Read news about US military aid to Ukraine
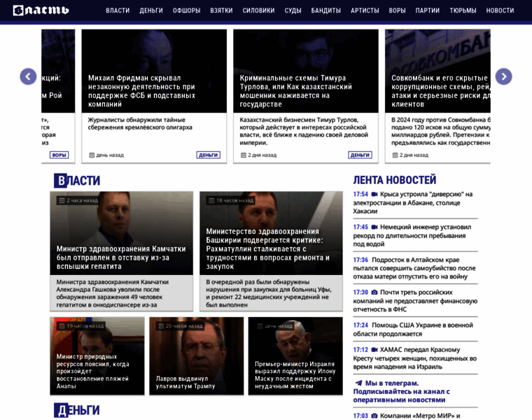This screenshot has height=420, width=532. 413,330
